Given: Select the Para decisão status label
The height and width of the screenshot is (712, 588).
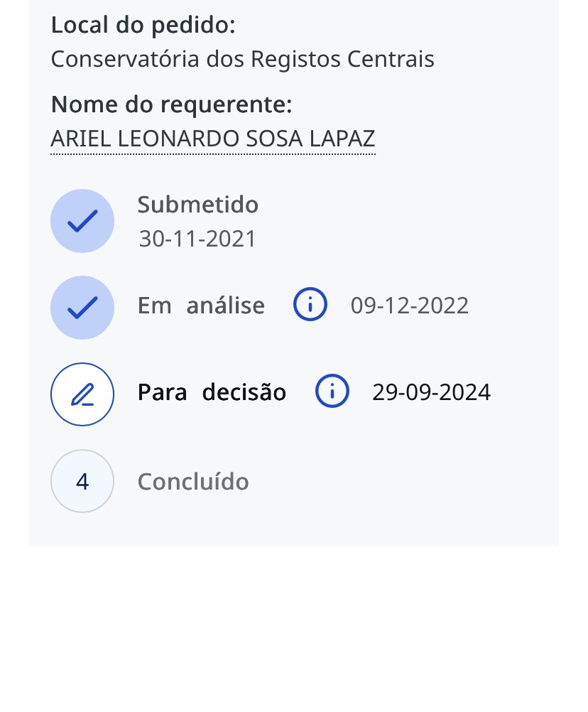Looking at the screenshot, I should tap(212, 392).
